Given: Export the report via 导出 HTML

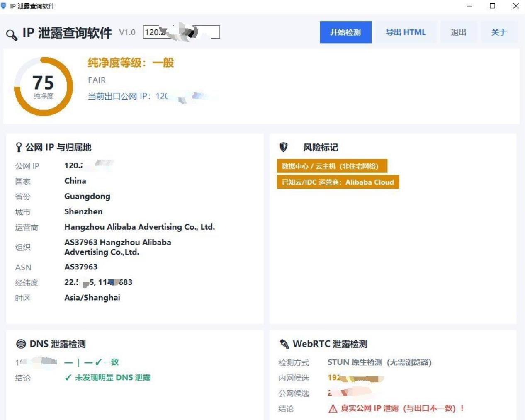Looking at the screenshot, I should pyautogui.click(x=406, y=32).
